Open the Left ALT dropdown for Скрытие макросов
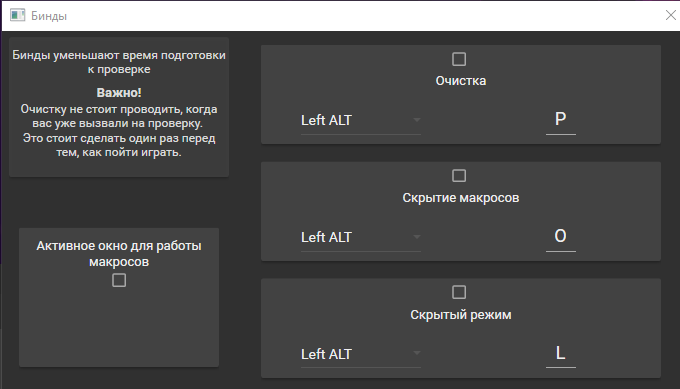Screen dimensions: 680x389 click(360, 237)
